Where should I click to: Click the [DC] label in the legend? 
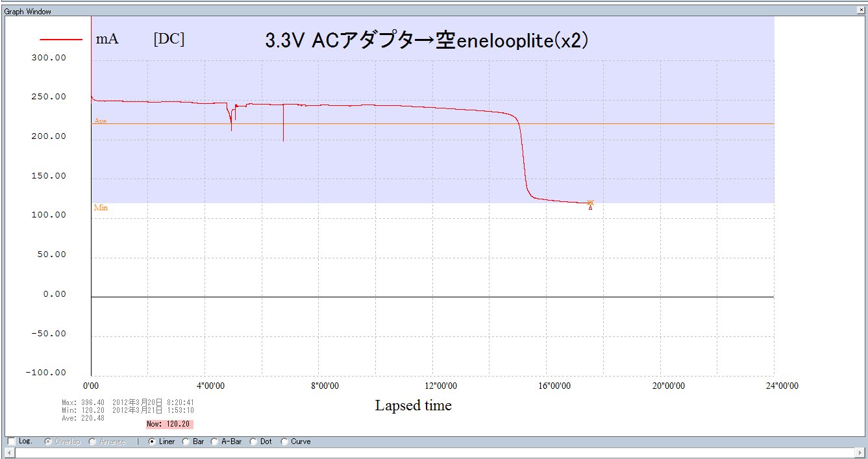pyautogui.click(x=169, y=40)
